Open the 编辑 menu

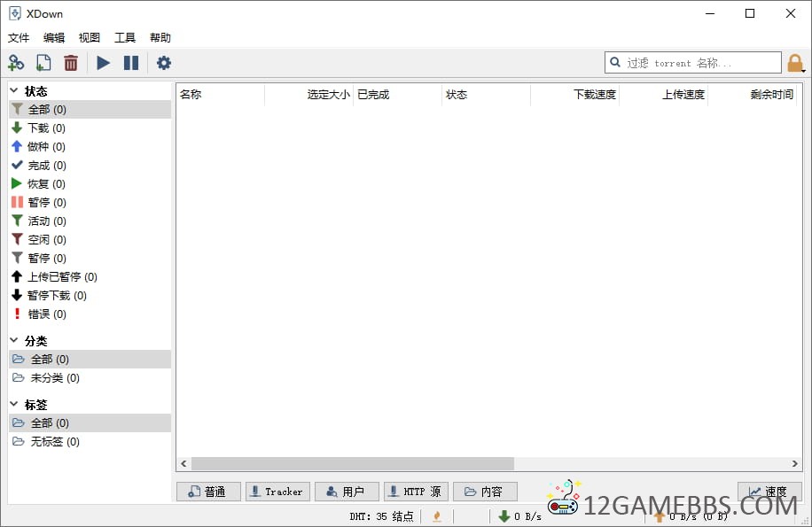[54, 38]
